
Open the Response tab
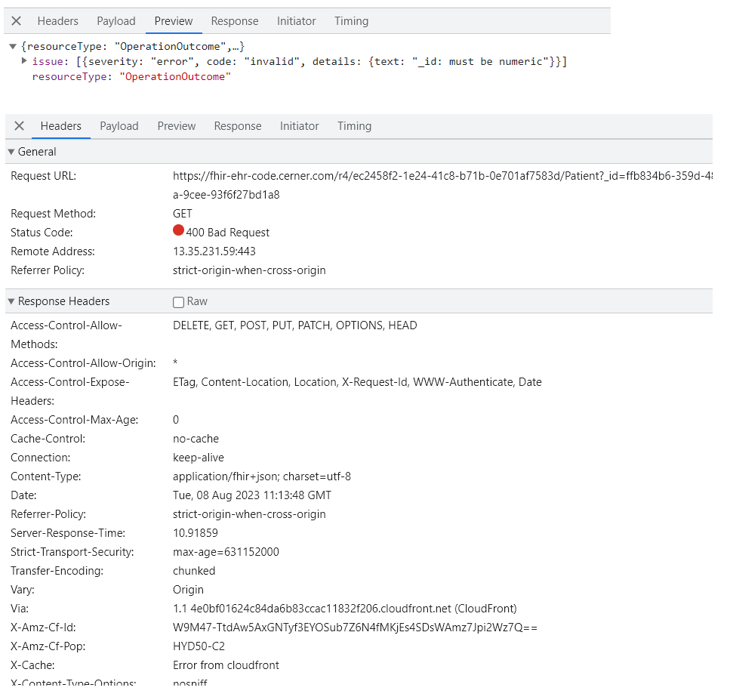pos(234,21)
